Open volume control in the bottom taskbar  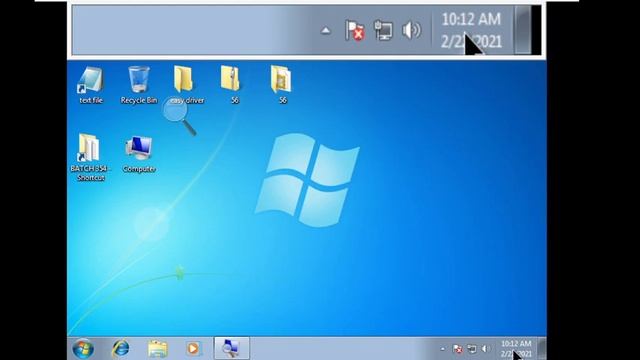point(485,349)
